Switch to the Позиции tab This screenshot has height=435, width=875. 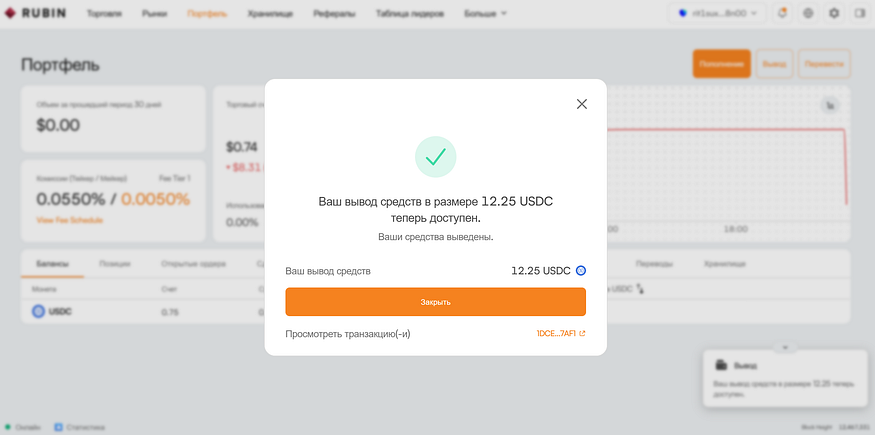click(115, 264)
